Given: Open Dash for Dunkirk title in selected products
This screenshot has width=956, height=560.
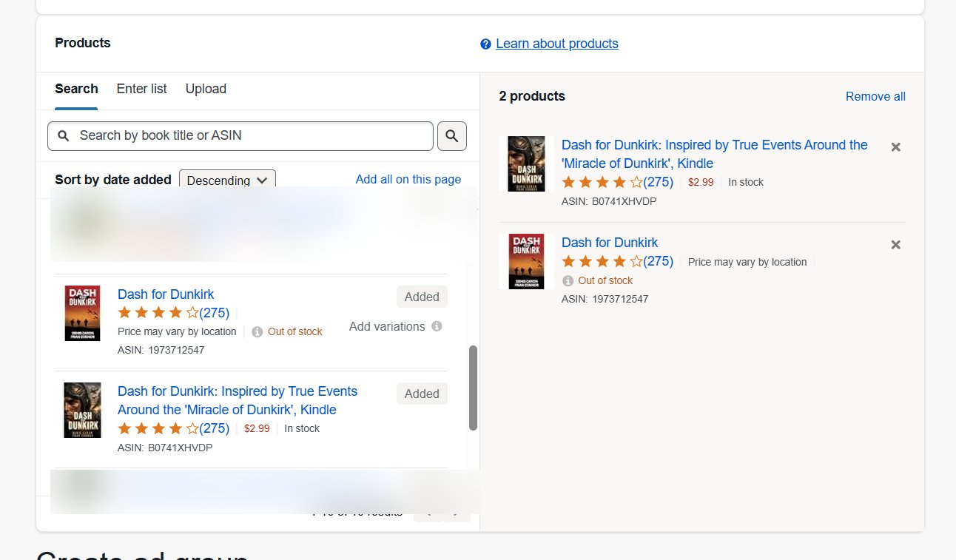Looking at the screenshot, I should click(x=610, y=243).
